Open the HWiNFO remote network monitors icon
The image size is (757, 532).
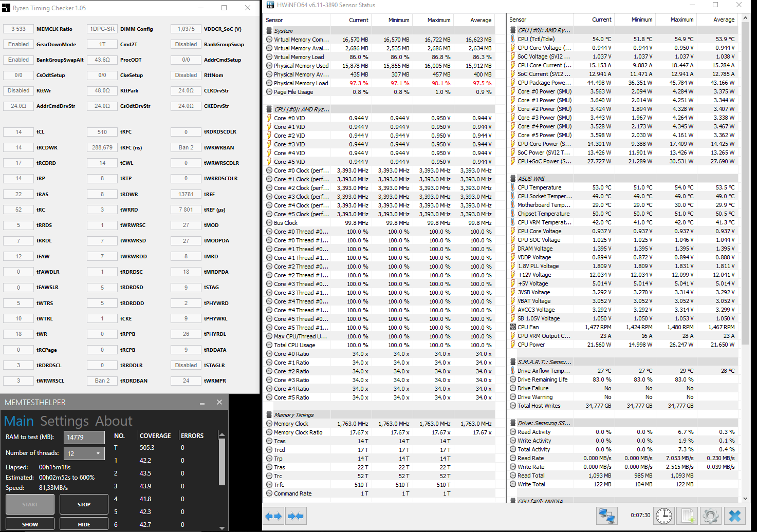(607, 516)
